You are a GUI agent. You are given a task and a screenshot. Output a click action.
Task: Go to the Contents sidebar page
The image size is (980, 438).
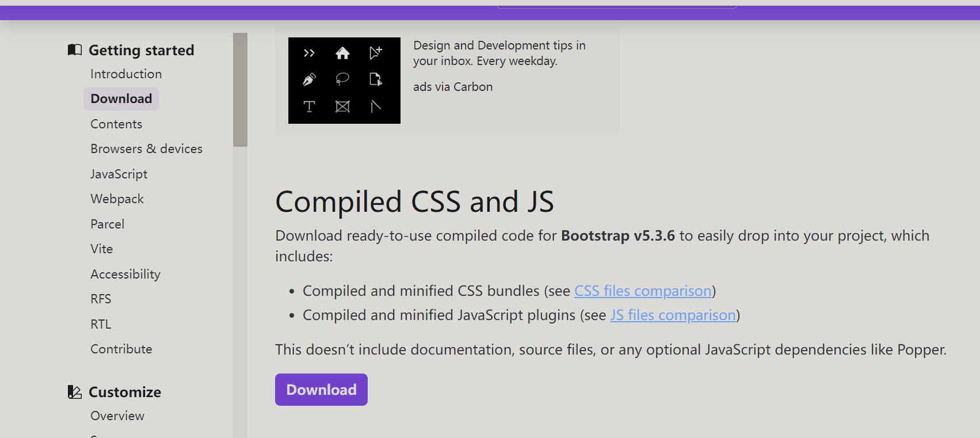(x=116, y=124)
